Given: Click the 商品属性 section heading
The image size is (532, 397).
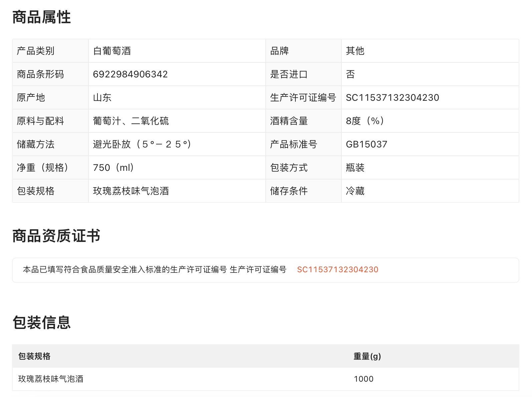Looking at the screenshot, I should tap(41, 17).
